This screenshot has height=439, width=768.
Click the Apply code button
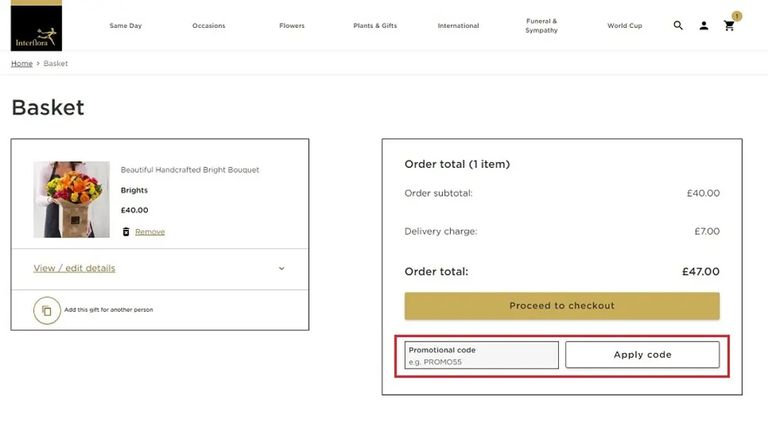point(642,355)
